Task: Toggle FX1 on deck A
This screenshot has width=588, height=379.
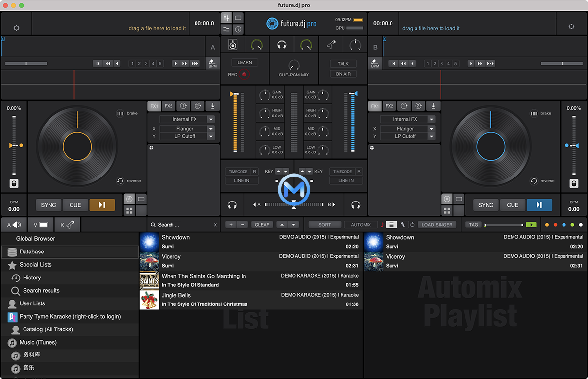Action: click(154, 106)
